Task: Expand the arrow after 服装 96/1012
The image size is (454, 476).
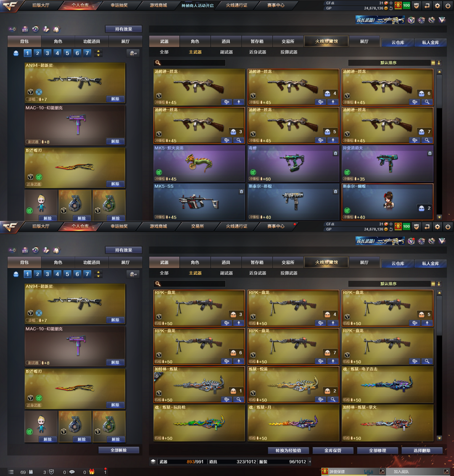Action: (310, 462)
